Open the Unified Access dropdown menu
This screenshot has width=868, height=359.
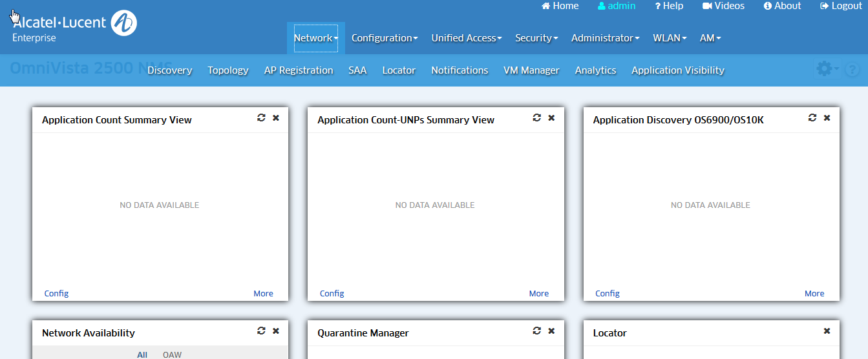[467, 38]
